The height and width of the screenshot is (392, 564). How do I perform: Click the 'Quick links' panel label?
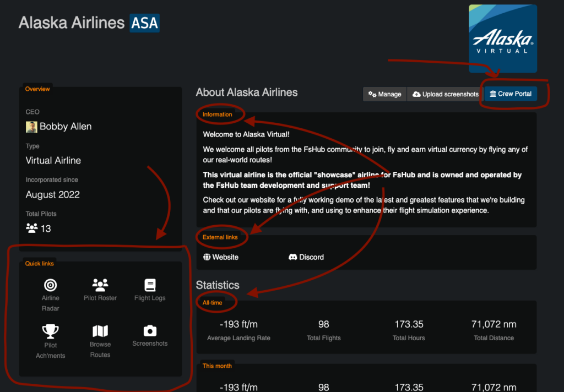(39, 264)
